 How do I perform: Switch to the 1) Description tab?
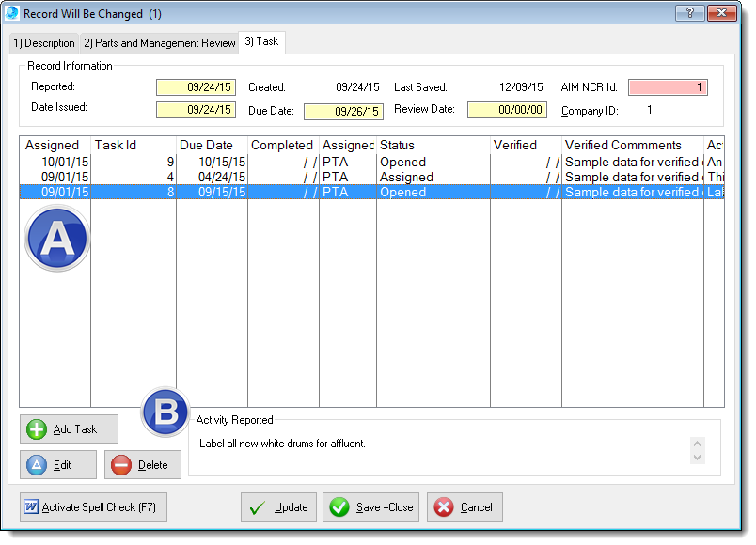click(x=44, y=43)
